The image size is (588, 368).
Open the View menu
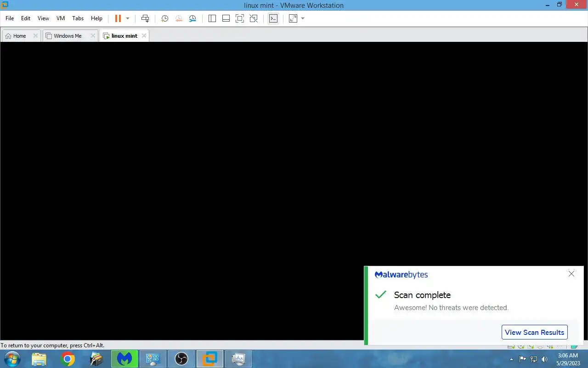click(43, 18)
